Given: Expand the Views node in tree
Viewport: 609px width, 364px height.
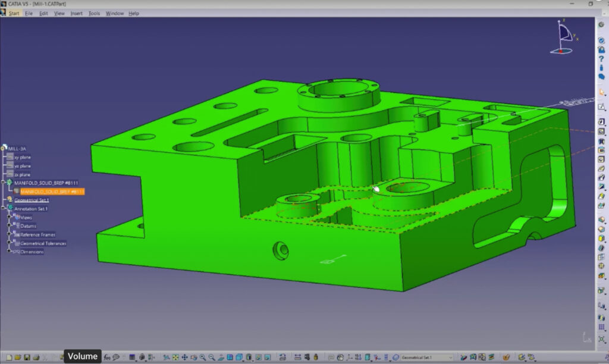Looking at the screenshot, I should (9, 217).
